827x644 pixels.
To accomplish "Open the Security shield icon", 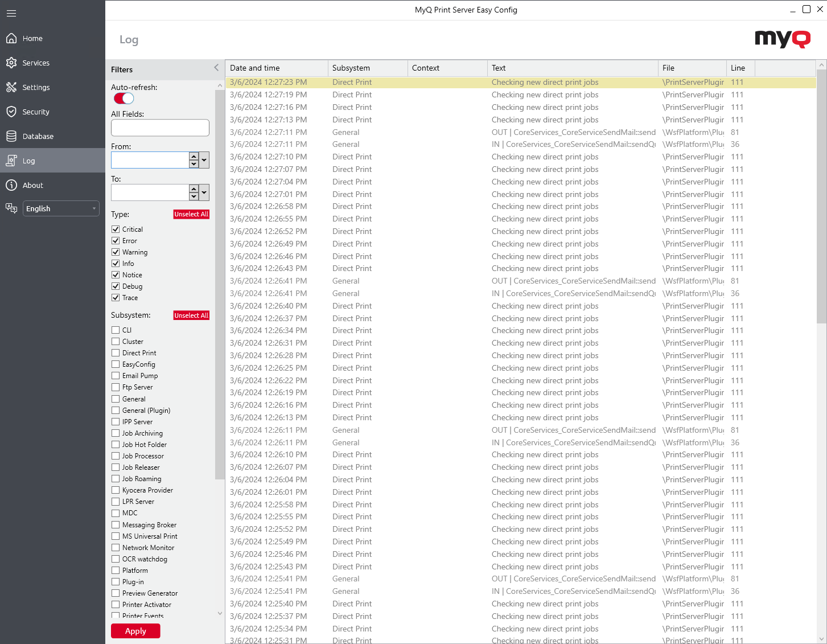I will (x=12, y=112).
